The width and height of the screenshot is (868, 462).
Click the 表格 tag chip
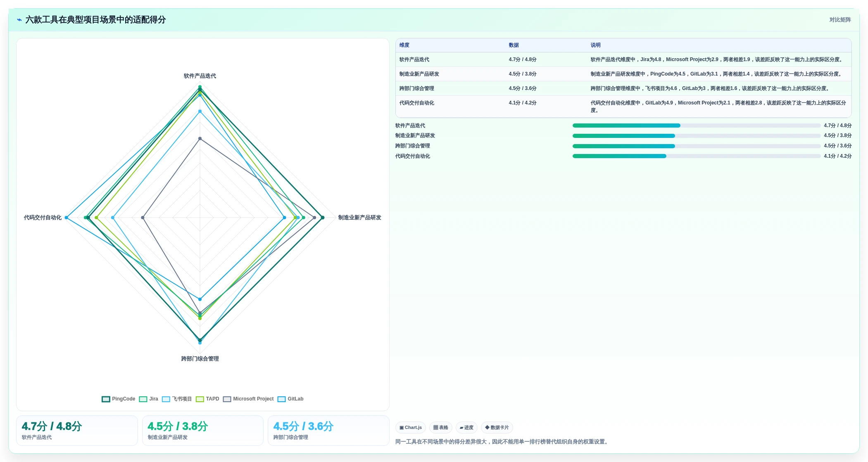[x=440, y=427]
